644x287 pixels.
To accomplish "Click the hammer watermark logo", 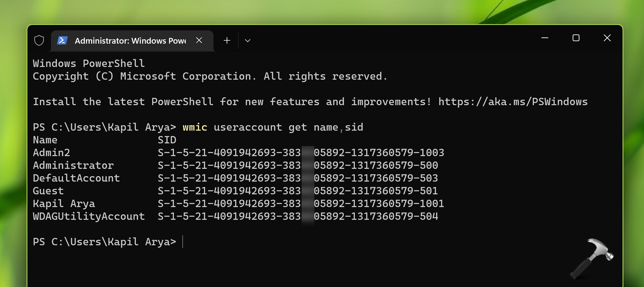I will pyautogui.click(x=592, y=259).
